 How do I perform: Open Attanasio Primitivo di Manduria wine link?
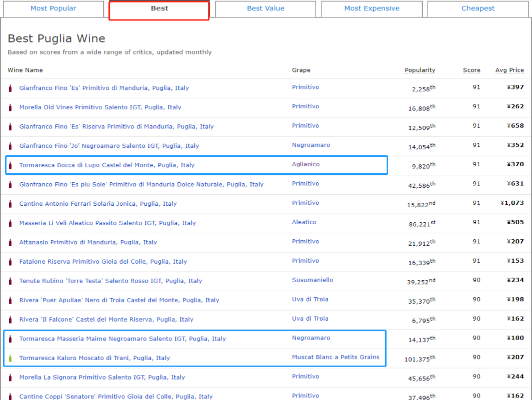[88, 242]
